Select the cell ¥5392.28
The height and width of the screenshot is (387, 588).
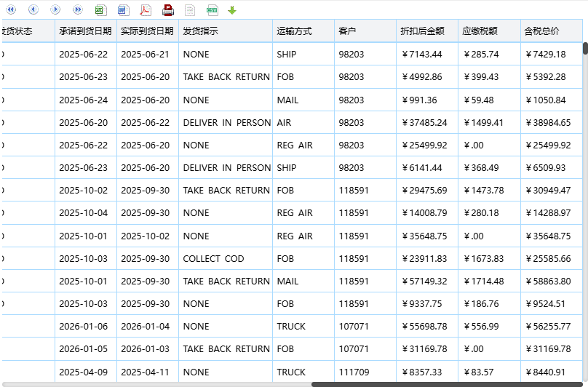point(552,77)
